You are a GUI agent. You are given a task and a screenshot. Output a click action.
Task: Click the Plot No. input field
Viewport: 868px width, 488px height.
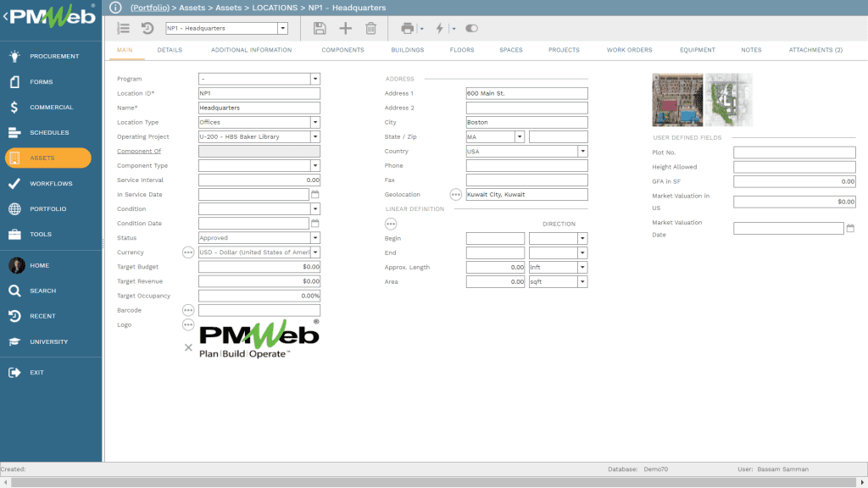(x=794, y=152)
